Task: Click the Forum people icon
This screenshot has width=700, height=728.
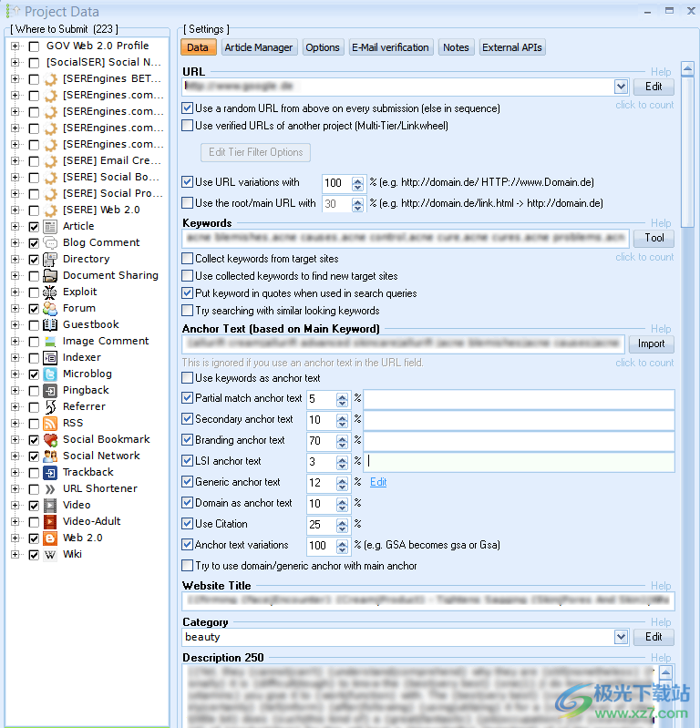Action: pyautogui.click(x=50, y=308)
